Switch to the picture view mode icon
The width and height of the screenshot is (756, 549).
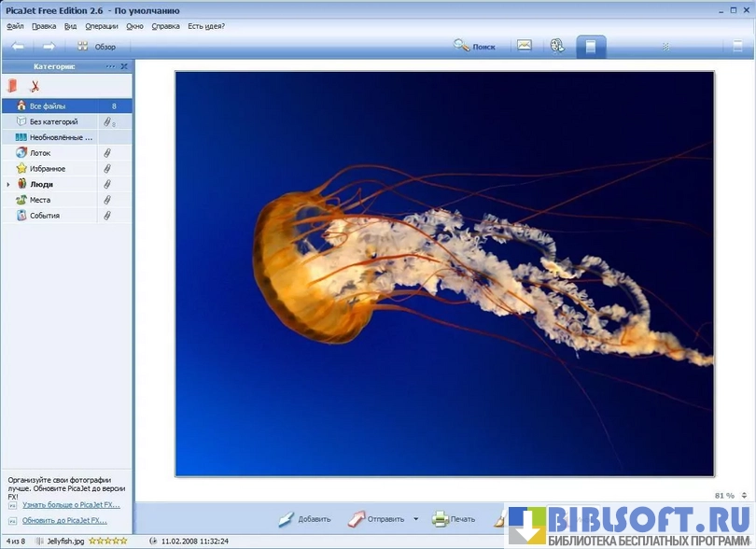click(525, 46)
